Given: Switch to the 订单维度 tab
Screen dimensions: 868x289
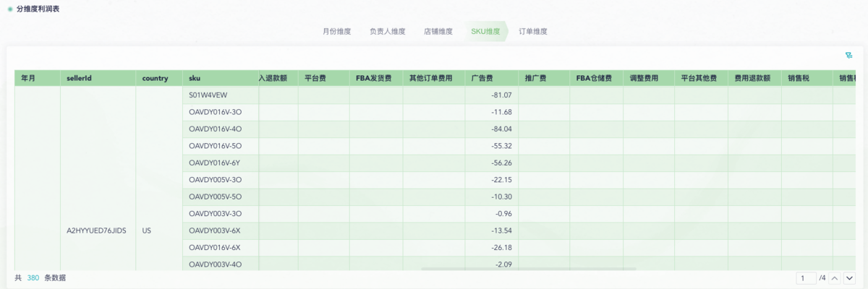Looking at the screenshot, I should 533,32.
